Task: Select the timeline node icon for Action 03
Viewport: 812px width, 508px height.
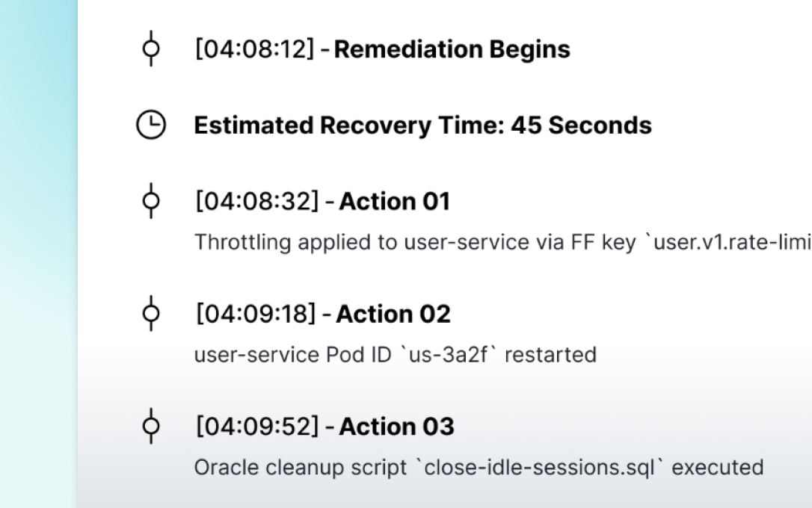Action: 151,427
